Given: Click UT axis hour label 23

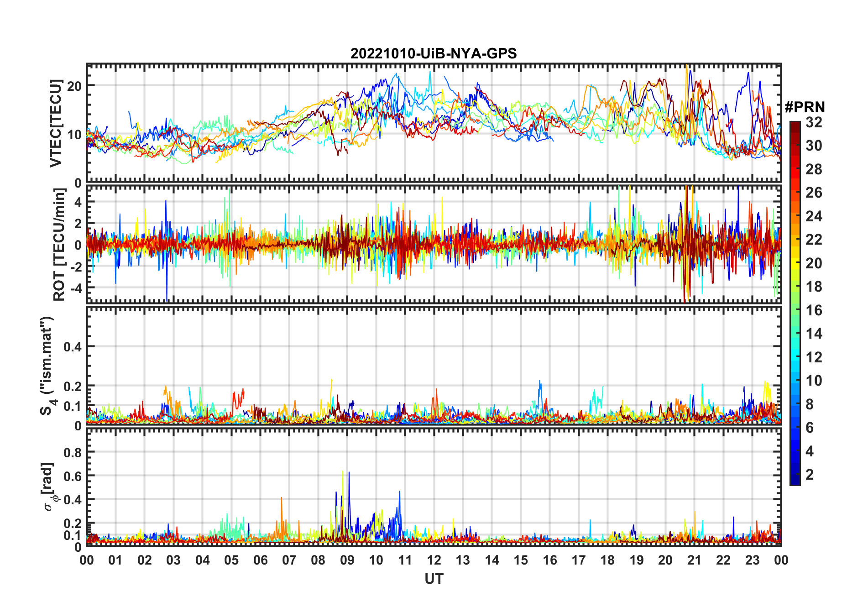Looking at the screenshot, I should click(x=753, y=560).
